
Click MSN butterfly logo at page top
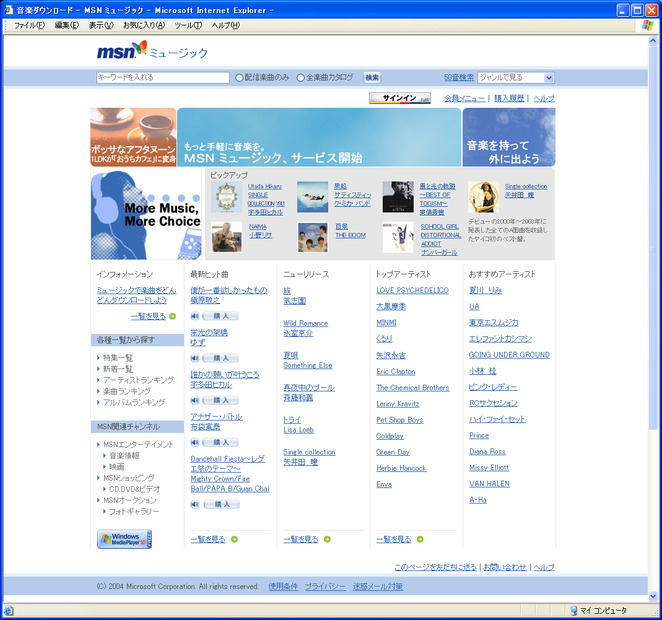coord(122,51)
